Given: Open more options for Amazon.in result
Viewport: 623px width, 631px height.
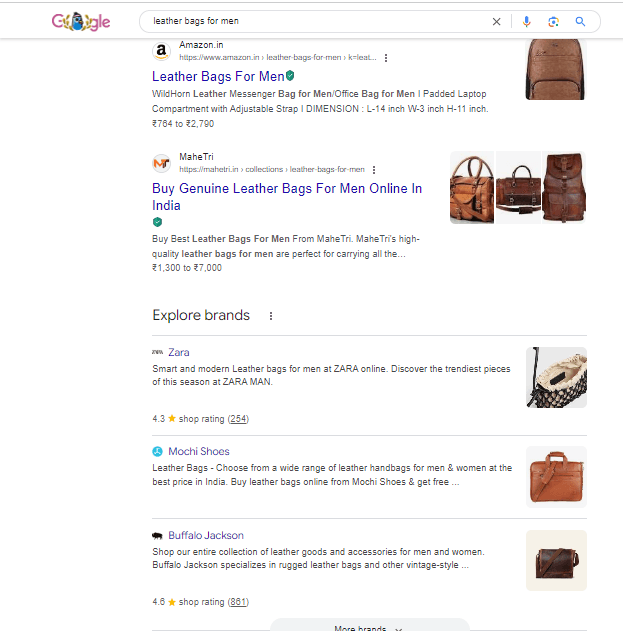Looking at the screenshot, I should click(386, 58).
